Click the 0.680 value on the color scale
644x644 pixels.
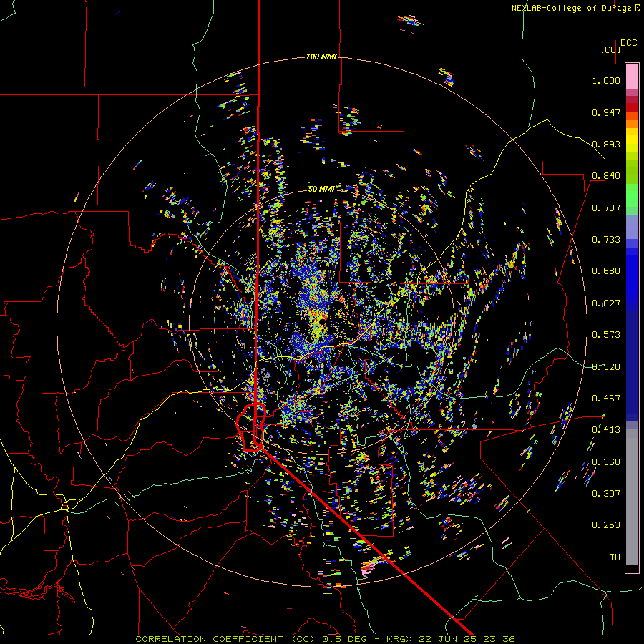click(606, 271)
